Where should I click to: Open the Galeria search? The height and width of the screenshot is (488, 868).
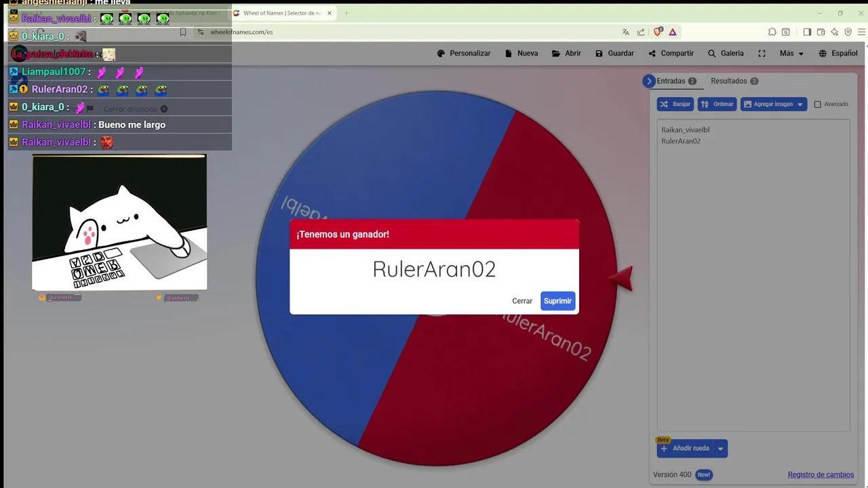point(726,54)
